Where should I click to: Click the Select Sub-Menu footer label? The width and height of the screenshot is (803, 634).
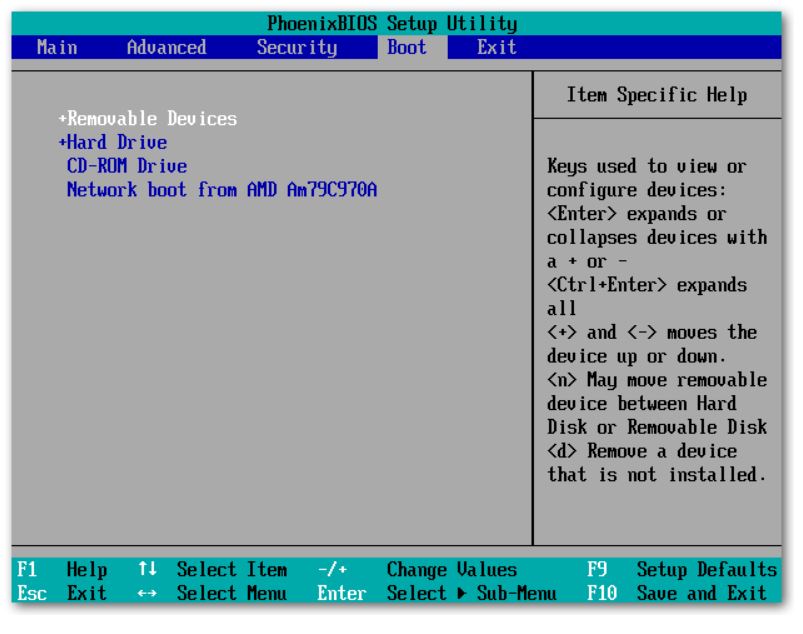(472, 593)
